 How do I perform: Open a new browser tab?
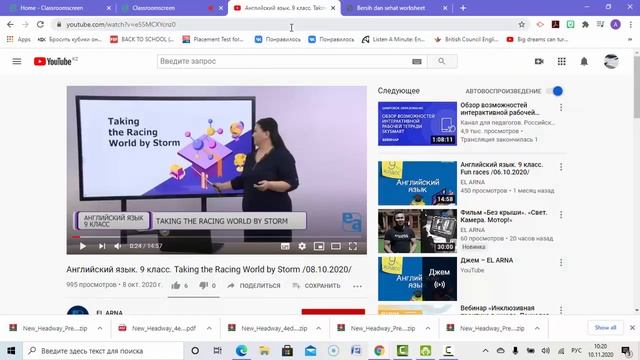pyautogui.click(x=463, y=8)
